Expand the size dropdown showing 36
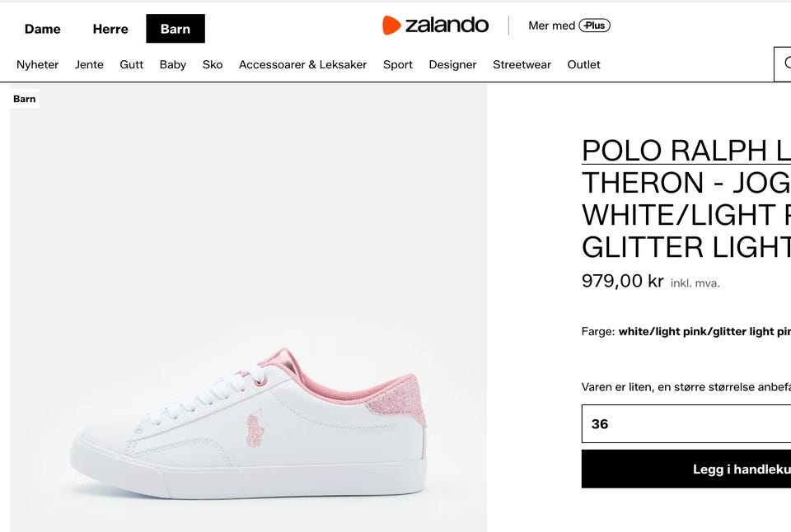This screenshot has height=532, width=791. tap(686, 423)
